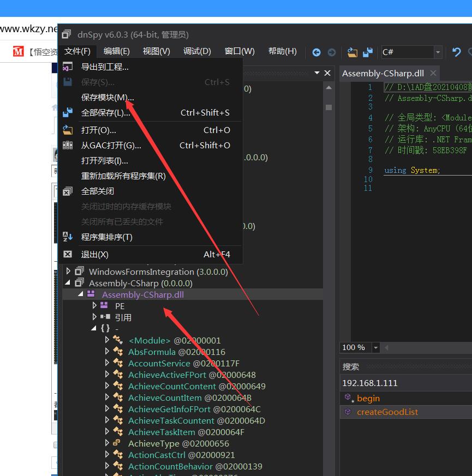Click the search field containing 192.168.1.111
Screen dimensions: 472x476
click(406, 383)
